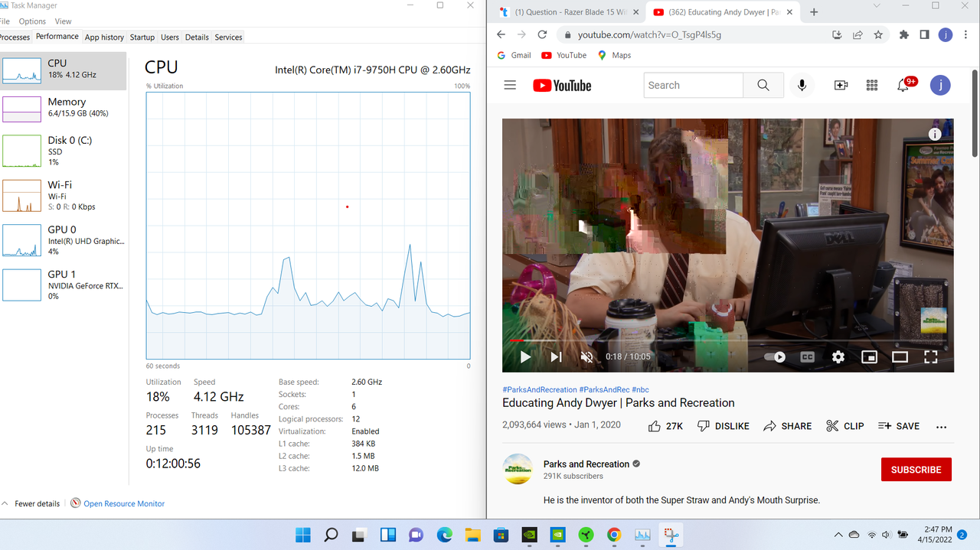980x550 pixels.
Task: Toggle the autoplay switch in player
Action: click(x=775, y=357)
